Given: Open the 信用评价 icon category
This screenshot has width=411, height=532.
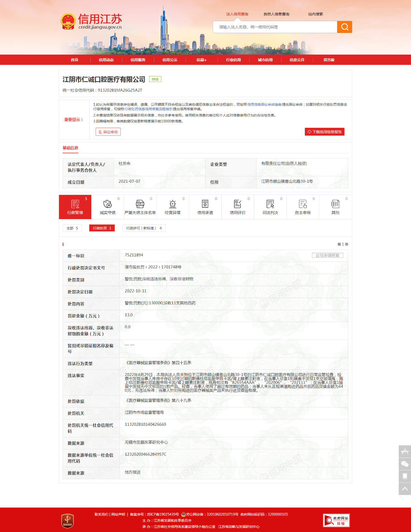Looking at the screenshot, I should tap(238, 207).
